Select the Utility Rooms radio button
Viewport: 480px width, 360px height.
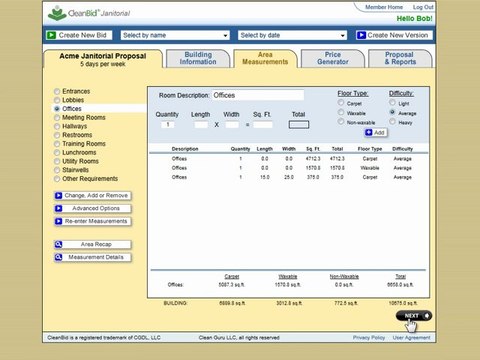tap(57, 161)
